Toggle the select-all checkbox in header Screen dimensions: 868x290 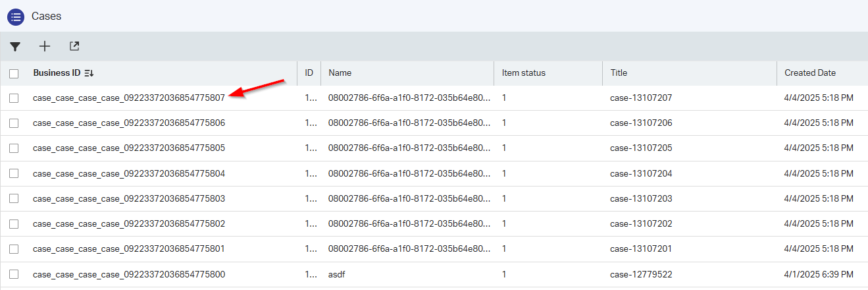(14, 73)
